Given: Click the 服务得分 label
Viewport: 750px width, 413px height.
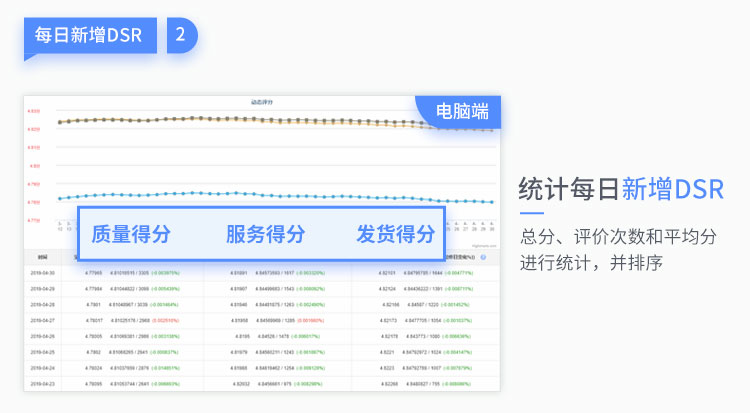Looking at the screenshot, I should (265, 234).
